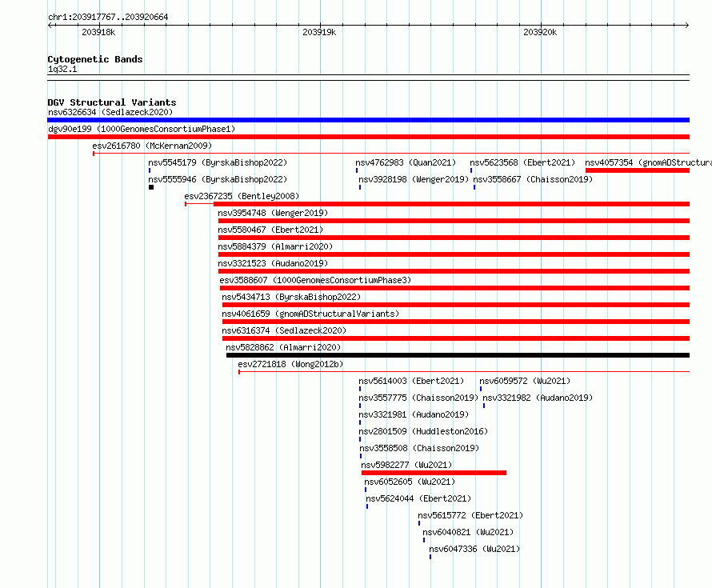The image size is (712, 588).
Task: Click blue marker under nsv3928198
Action: pyautogui.click(x=360, y=187)
